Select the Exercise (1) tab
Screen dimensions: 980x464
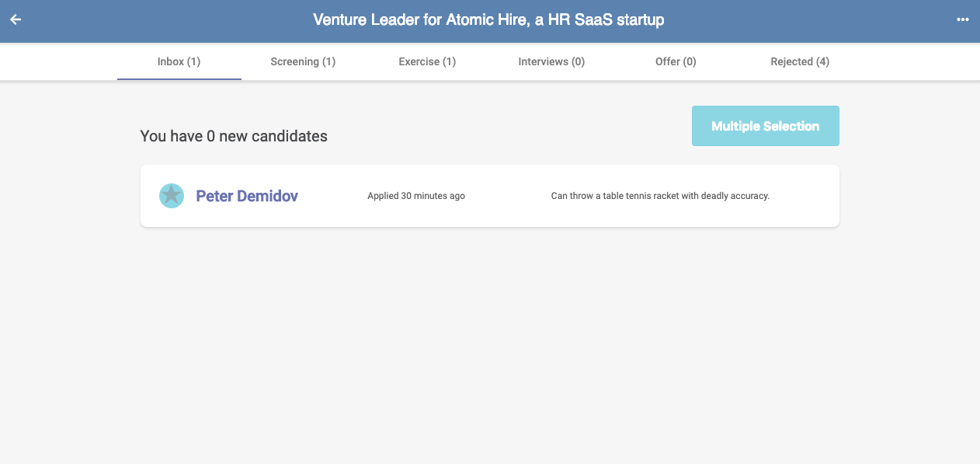pyautogui.click(x=427, y=61)
